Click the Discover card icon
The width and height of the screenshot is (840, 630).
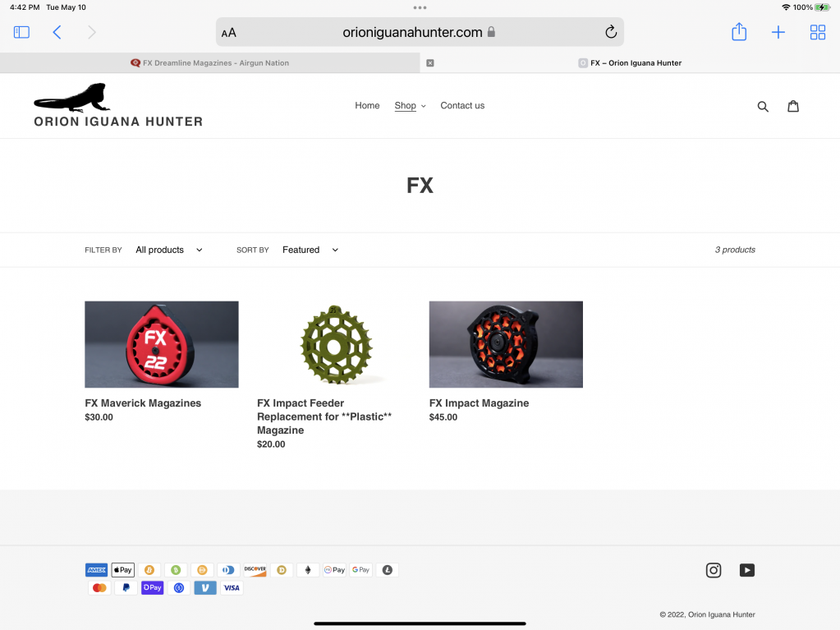tap(255, 570)
